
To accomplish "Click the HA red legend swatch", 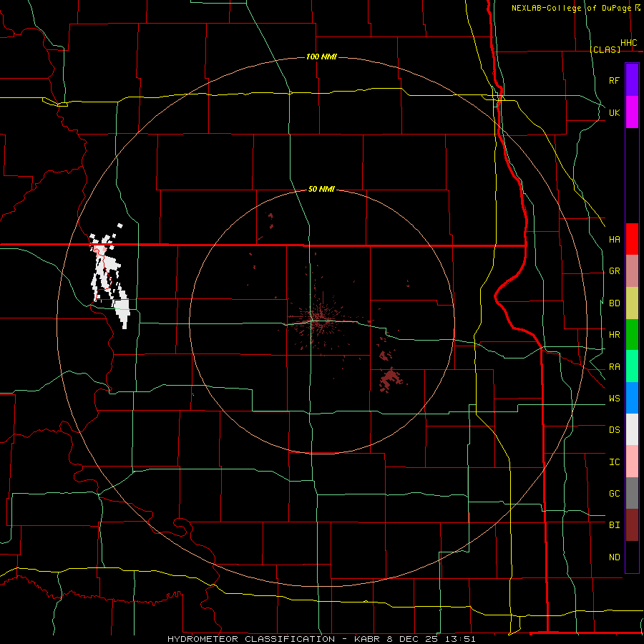I will 632,239.
